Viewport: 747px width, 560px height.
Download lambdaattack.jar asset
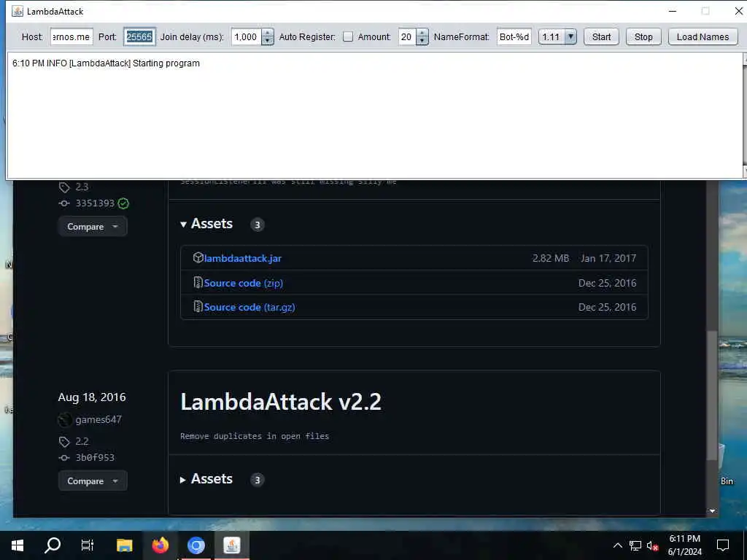coord(242,258)
